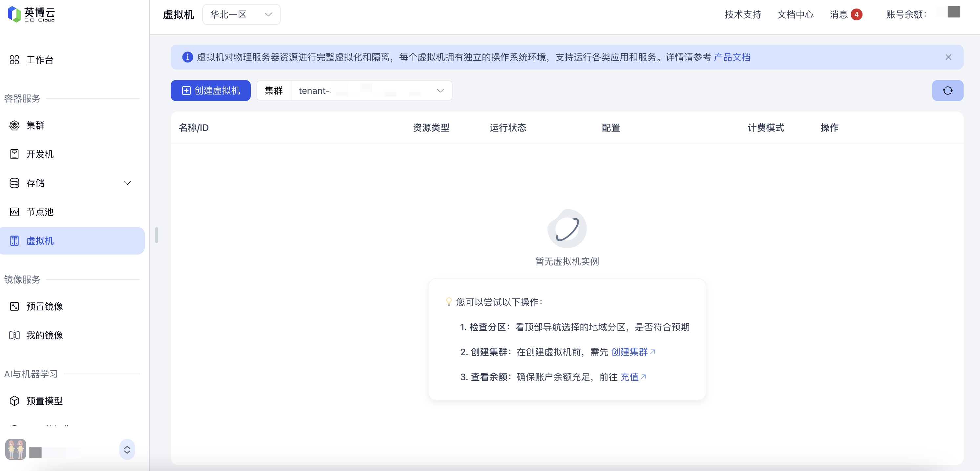Click the sidebar collapse handle
This screenshot has height=471, width=980.
point(156,235)
